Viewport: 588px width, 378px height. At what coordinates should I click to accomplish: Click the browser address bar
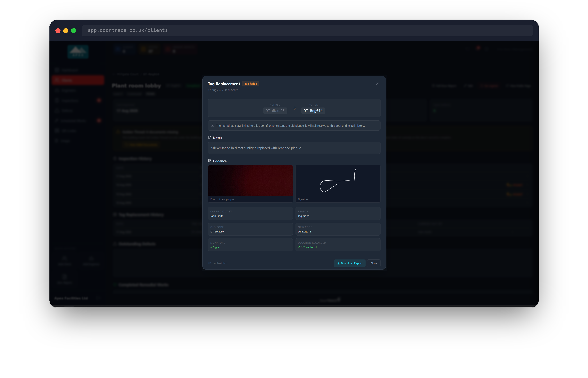coord(307,30)
